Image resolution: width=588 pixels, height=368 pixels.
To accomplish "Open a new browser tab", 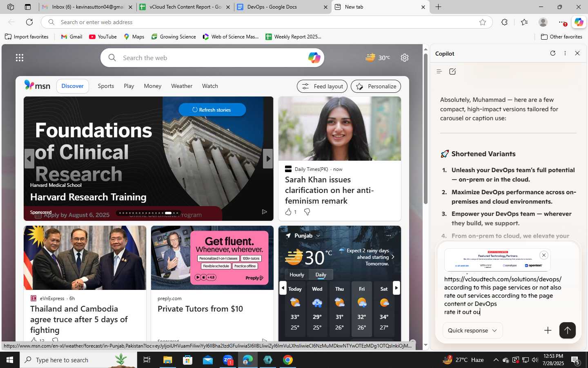I will [439, 7].
